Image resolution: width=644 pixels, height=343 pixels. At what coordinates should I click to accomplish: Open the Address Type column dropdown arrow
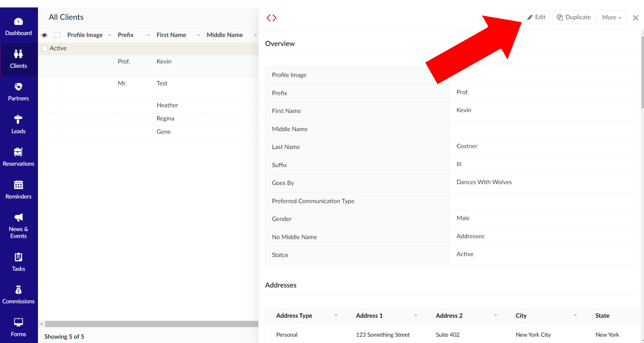click(x=336, y=316)
